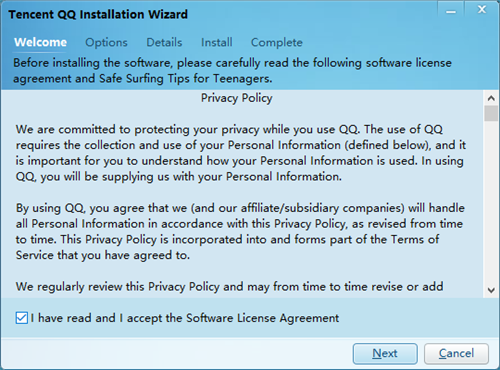This screenshot has width=500, height=370.
Task: Close the Tencent QQ installer window
Action: [x=481, y=9]
